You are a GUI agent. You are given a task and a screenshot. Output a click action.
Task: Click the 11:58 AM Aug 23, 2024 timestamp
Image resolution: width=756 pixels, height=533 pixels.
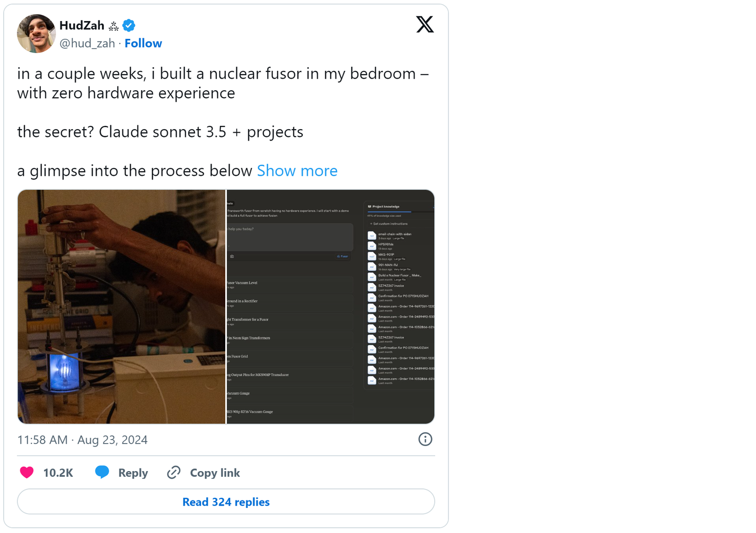pyautogui.click(x=82, y=440)
